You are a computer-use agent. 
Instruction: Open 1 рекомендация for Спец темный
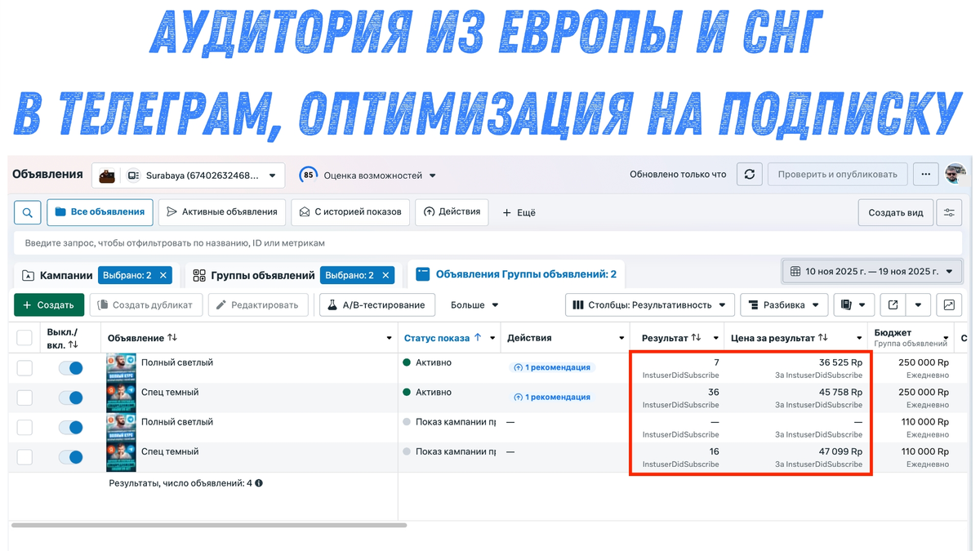(x=552, y=397)
